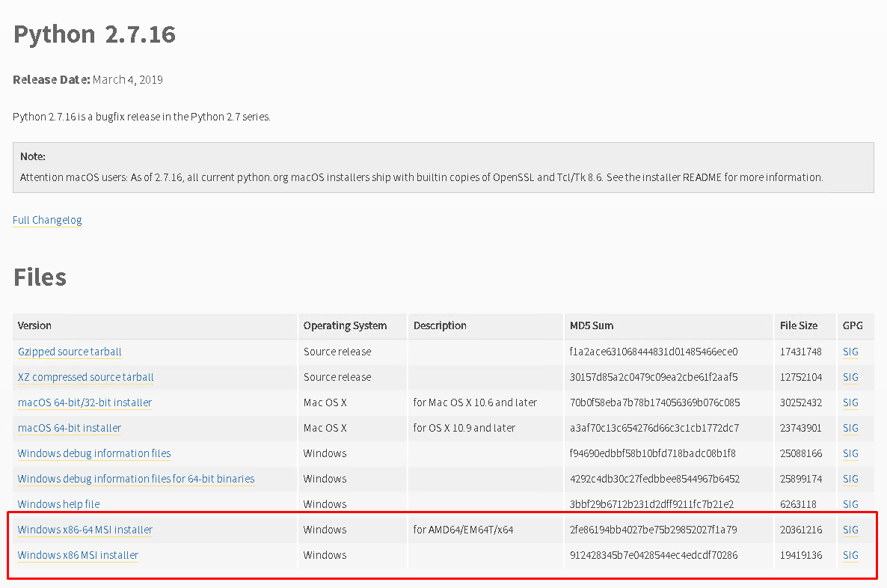
Task: Download Windows x86-64 MSI installer
Action: (x=85, y=530)
